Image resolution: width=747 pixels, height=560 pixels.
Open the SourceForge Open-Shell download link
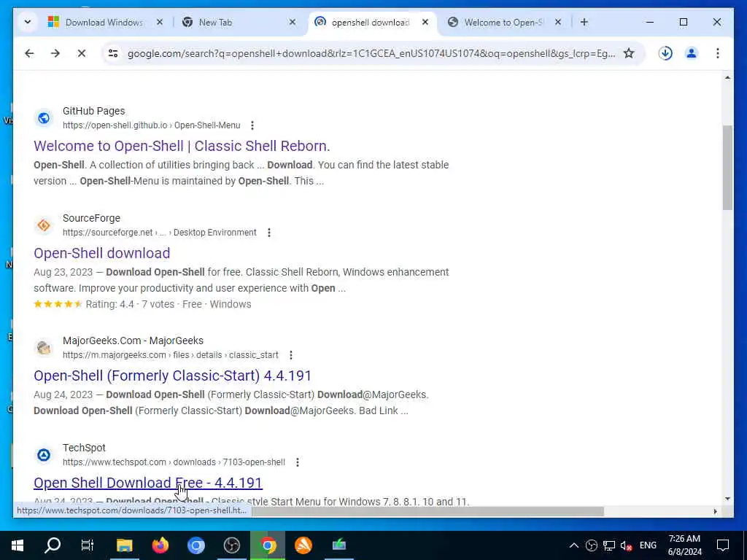coord(101,253)
